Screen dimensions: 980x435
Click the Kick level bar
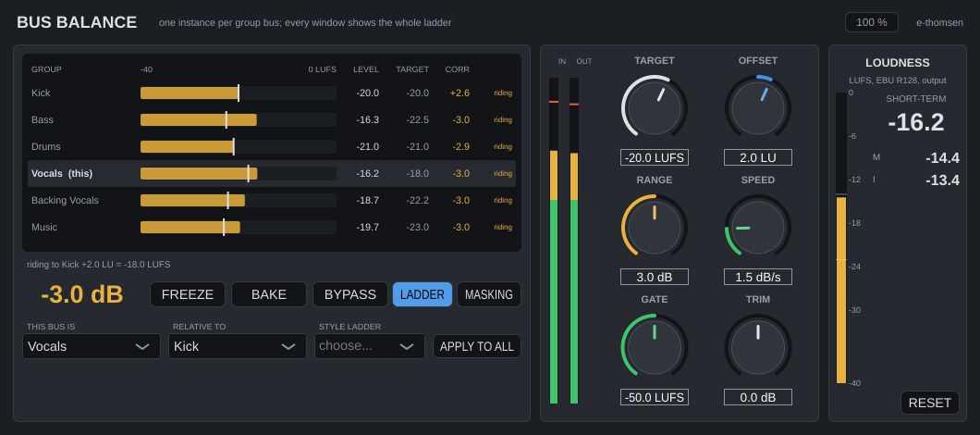tap(239, 93)
